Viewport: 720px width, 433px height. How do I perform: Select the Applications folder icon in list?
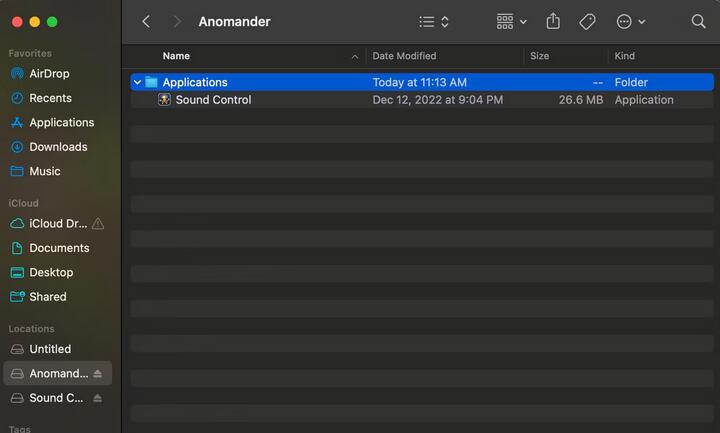[152, 82]
